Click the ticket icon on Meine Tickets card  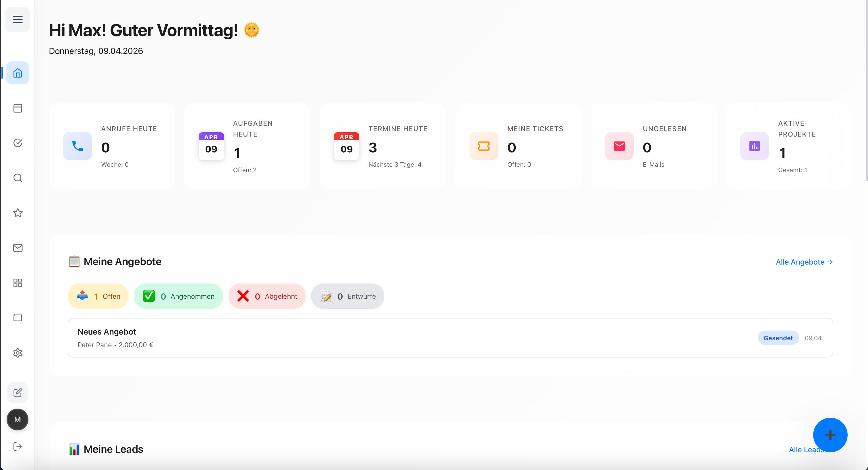point(484,146)
